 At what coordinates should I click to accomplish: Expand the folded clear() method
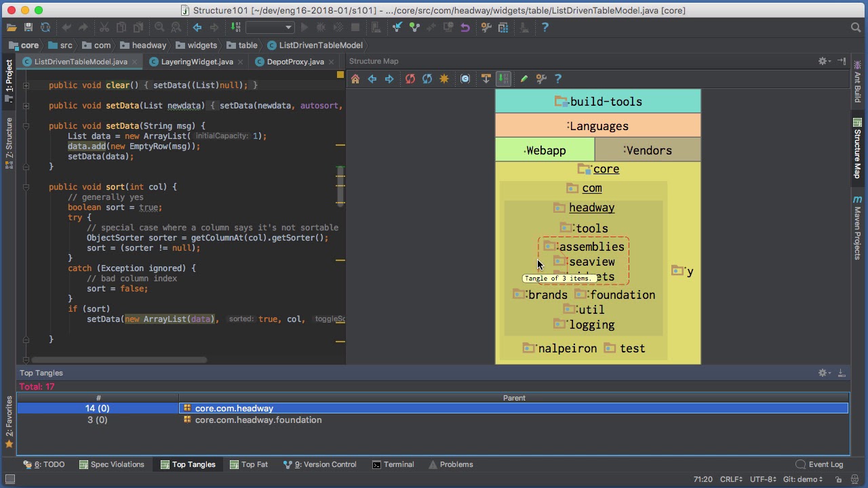click(26, 85)
